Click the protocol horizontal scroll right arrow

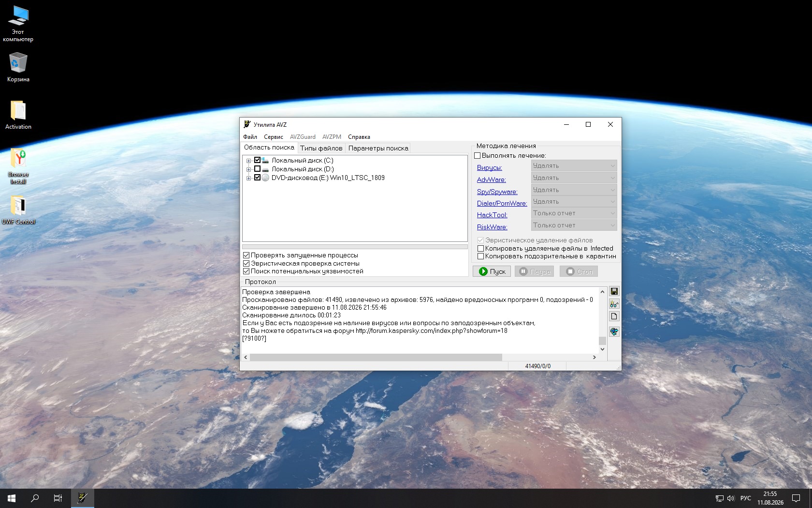(x=594, y=357)
